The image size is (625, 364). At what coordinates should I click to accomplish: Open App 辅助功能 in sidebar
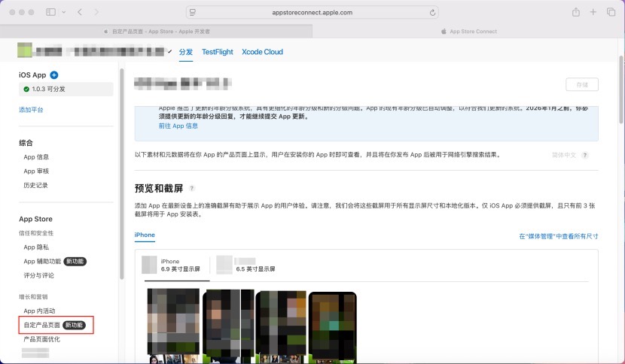click(42, 262)
